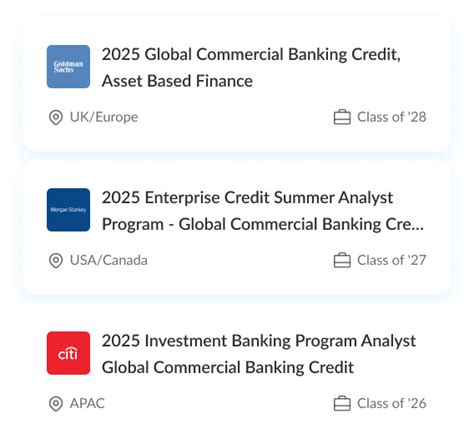Click the briefcase icon beside Class of '26
The width and height of the screenshot is (474, 438).
342,403
